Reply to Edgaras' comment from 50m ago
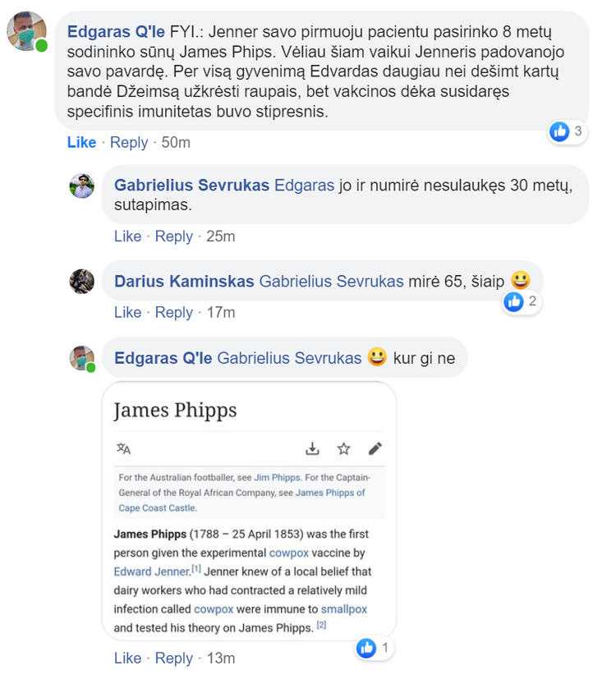The width and height of the screenshot is (616, 679). [129, 143]
